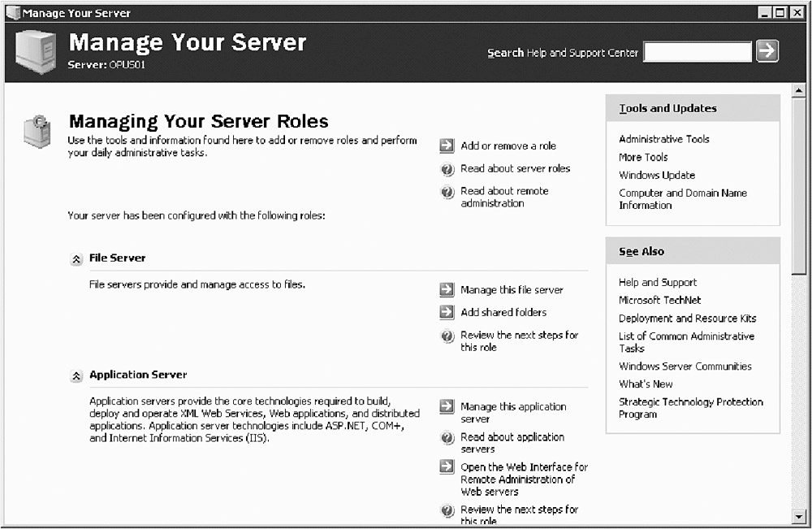
Task: Click the Manage Your Server title bar icon
Action: (11, 12)
